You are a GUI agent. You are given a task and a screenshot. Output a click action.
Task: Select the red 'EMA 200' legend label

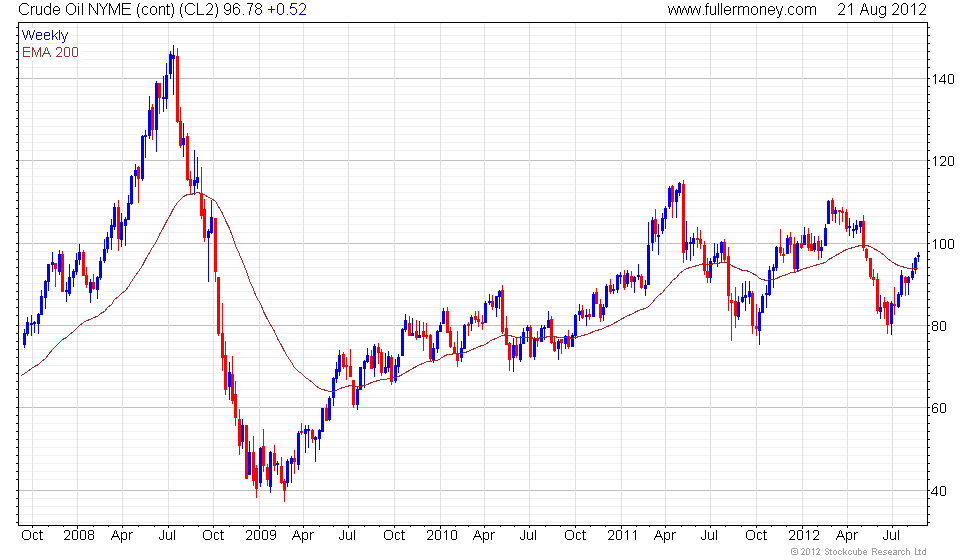click(x=50, y=52)
